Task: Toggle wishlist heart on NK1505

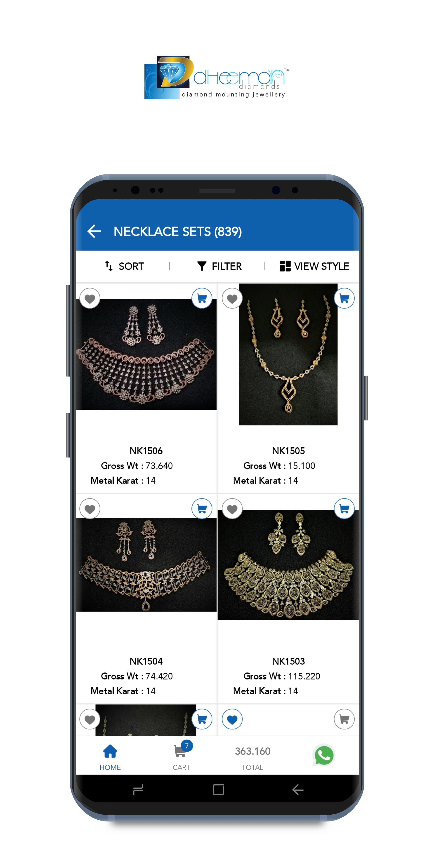Action: point(232,298)
